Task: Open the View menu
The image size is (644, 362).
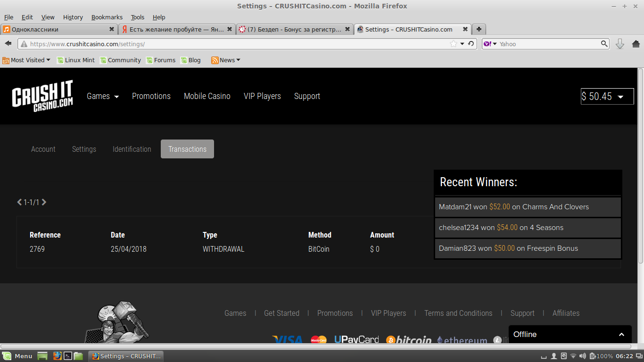Action: 48,17
